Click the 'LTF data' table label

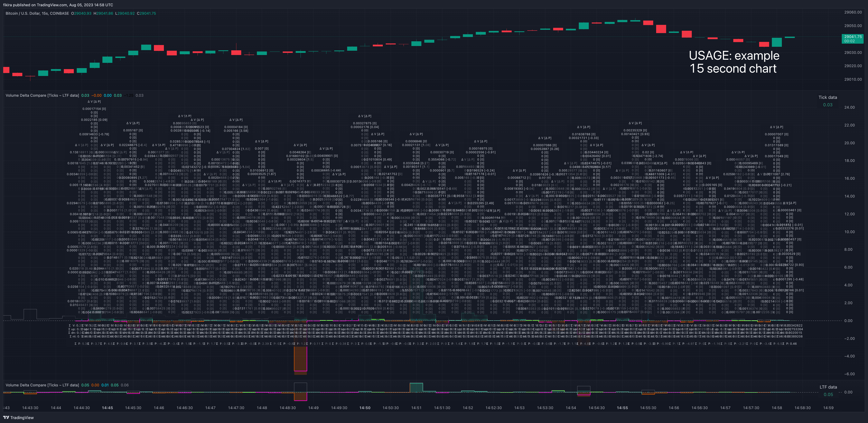click(x=828, y=387)
